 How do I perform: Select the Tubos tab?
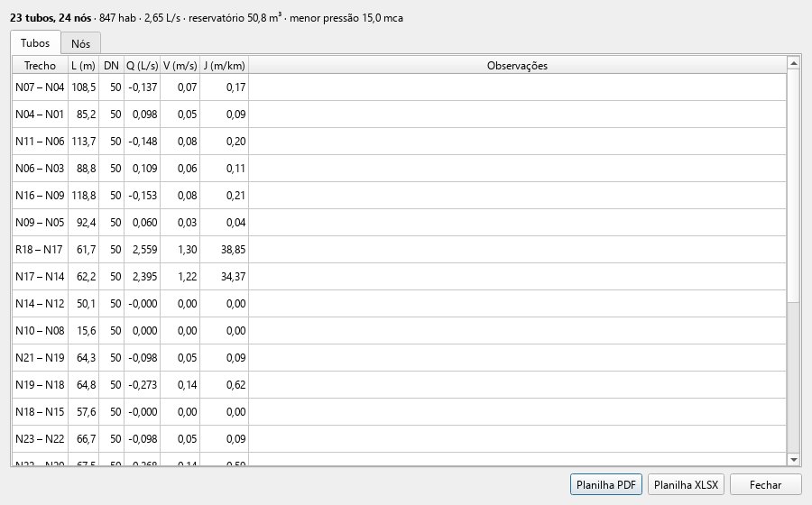click(x=35, y=42)
